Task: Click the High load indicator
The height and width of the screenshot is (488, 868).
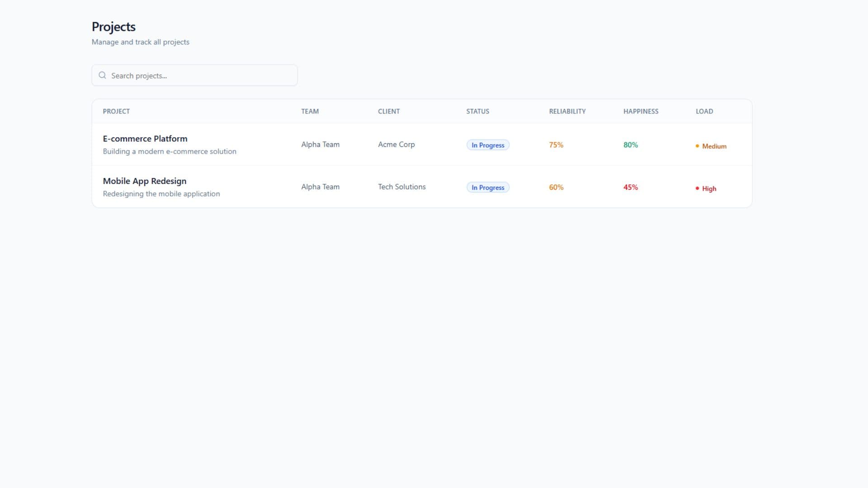Action: 706,189
